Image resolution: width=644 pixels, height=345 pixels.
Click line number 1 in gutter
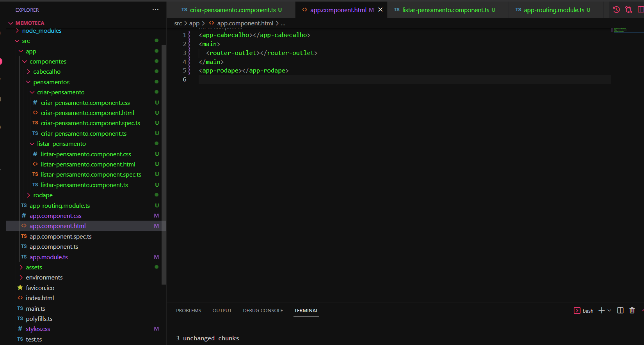tap(184, 35)
